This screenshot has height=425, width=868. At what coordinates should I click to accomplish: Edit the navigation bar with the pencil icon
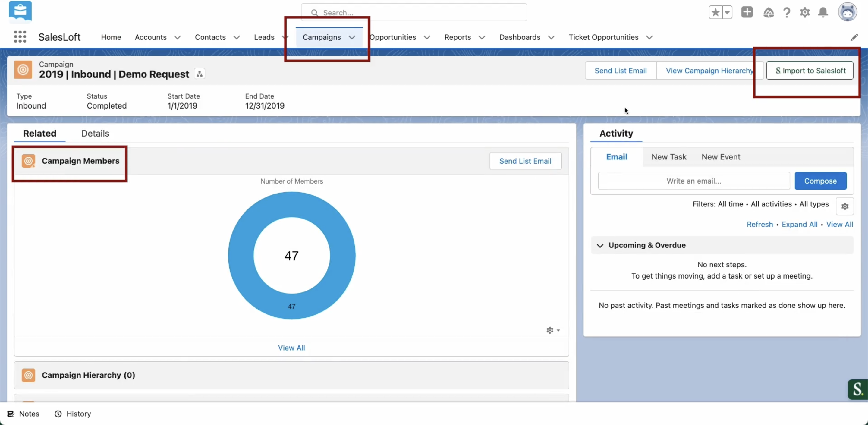pos(854,37)
